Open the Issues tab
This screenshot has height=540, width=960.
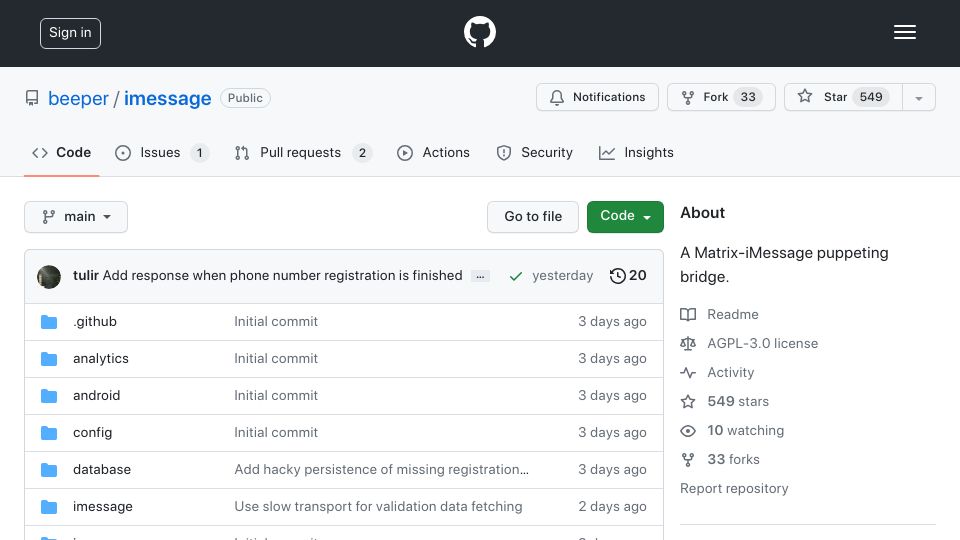pyautogui.click(x=162, y=152)
